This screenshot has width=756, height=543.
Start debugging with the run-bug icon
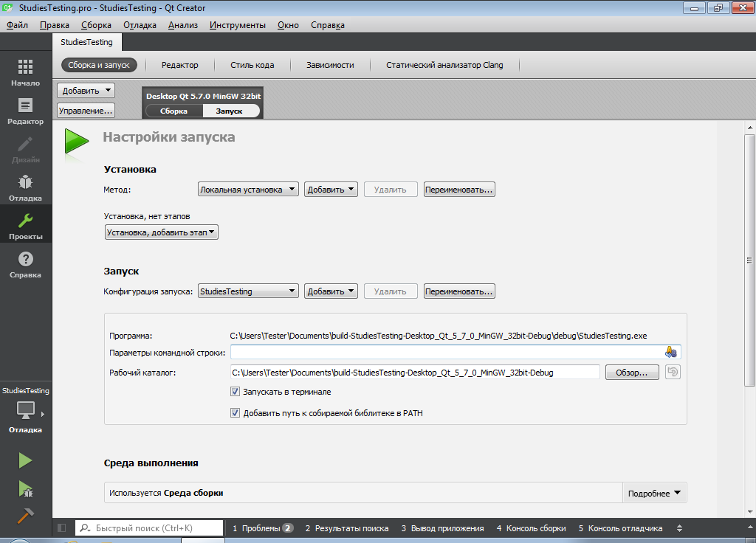click(x=26, y=488)
